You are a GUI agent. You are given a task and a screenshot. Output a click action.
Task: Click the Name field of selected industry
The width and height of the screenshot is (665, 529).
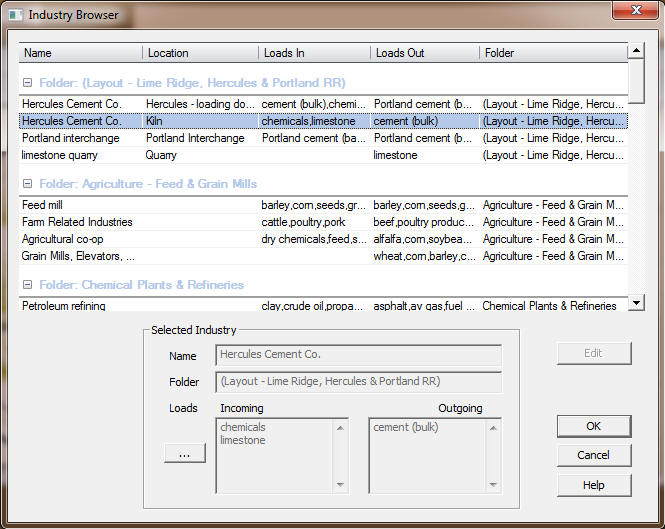(359, 355)
